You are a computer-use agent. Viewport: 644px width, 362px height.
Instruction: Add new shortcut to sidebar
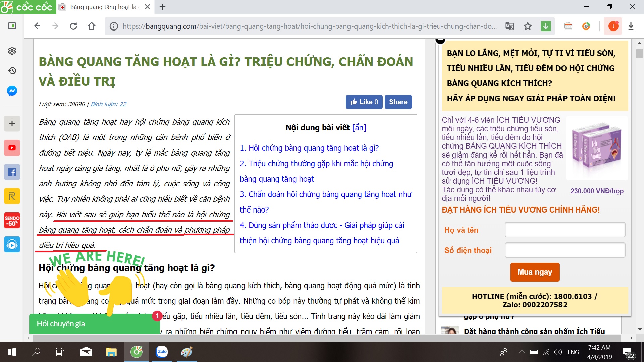coord(12,124)
